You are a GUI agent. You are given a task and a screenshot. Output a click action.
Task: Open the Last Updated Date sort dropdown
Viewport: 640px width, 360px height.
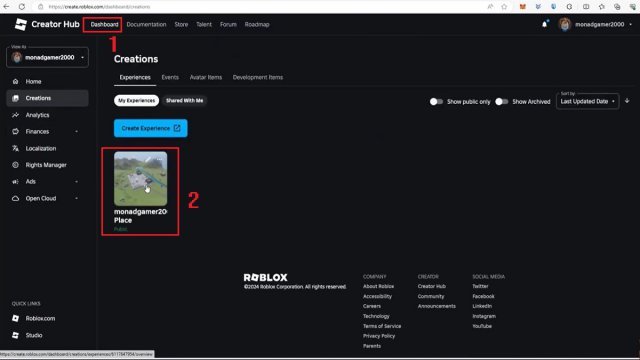pyautogui.click(x=587, y=101)
